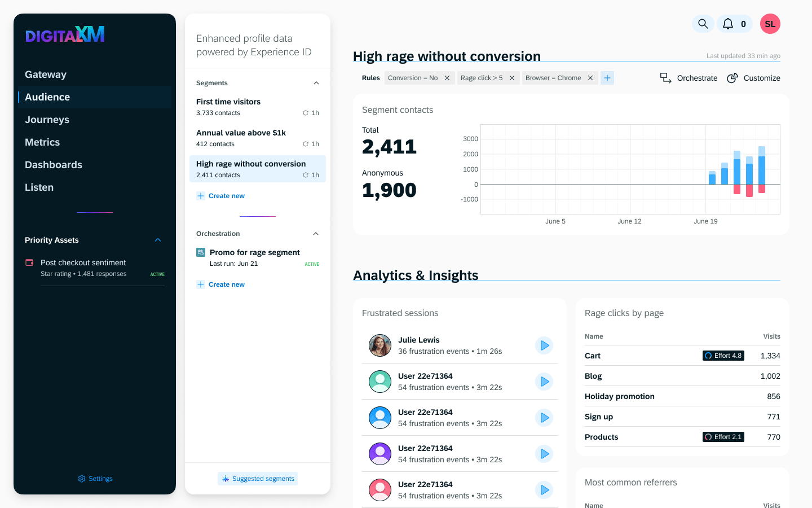The image size is (812, 508).
Task: Select Journeys in the sidebar
Action: [47, 119]
